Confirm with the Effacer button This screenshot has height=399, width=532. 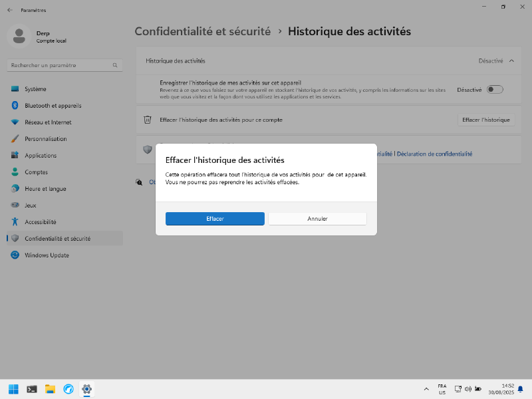pos(215,218)
